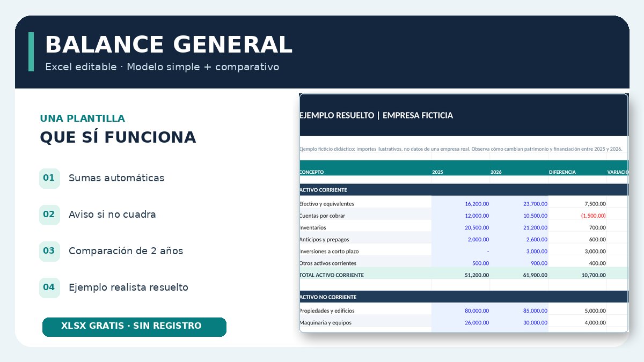644x362 pixels.
Task: Select cell with 7,500.00
Action: tap(577, 204)
